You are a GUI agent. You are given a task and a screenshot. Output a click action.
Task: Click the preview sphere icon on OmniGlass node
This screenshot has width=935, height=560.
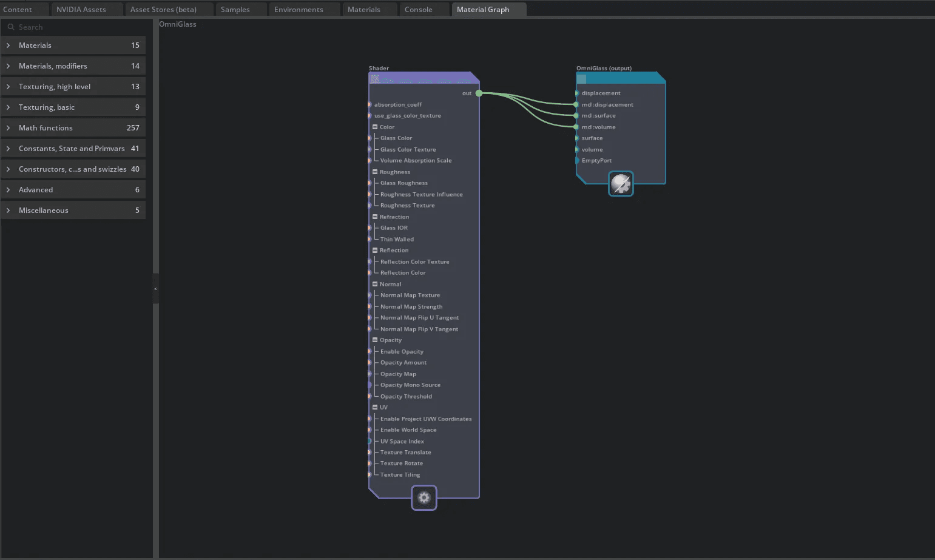tap(621, 183)
